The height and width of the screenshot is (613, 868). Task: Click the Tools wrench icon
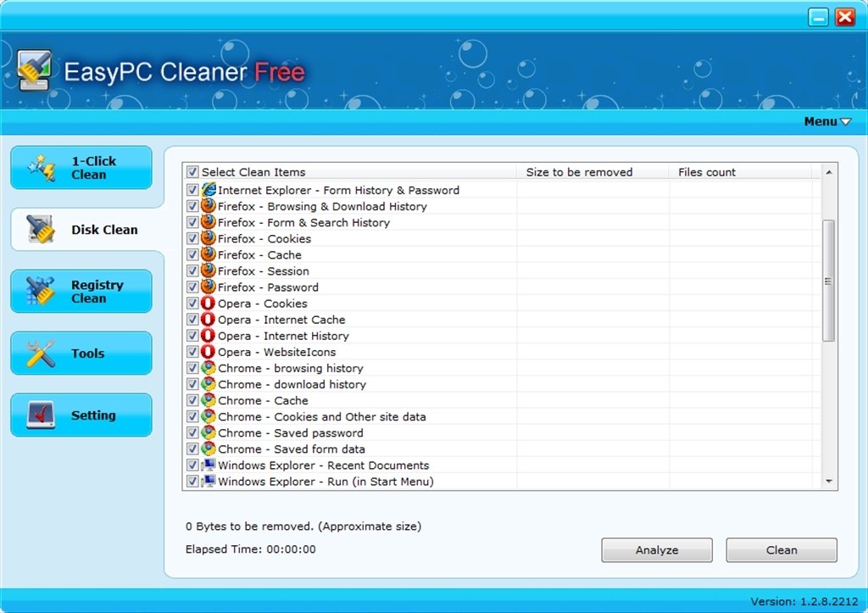pyautogui.click(x=41, y=354)
